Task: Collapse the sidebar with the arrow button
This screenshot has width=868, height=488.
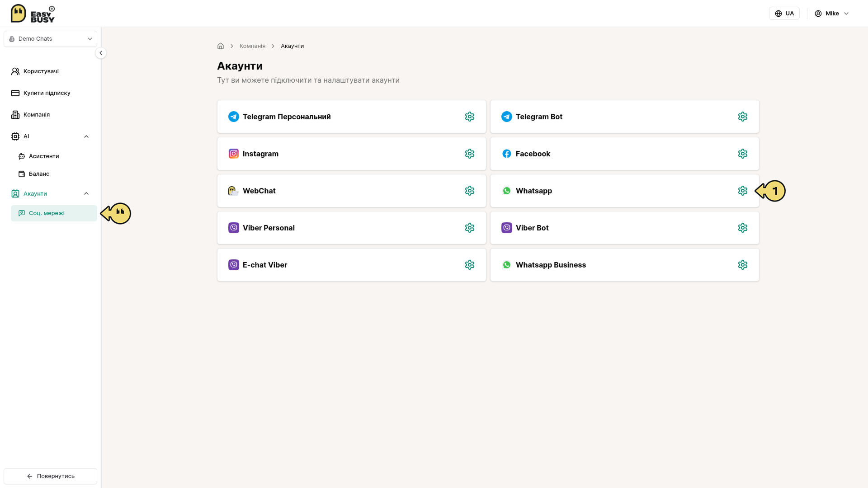Action: point(101,53)
